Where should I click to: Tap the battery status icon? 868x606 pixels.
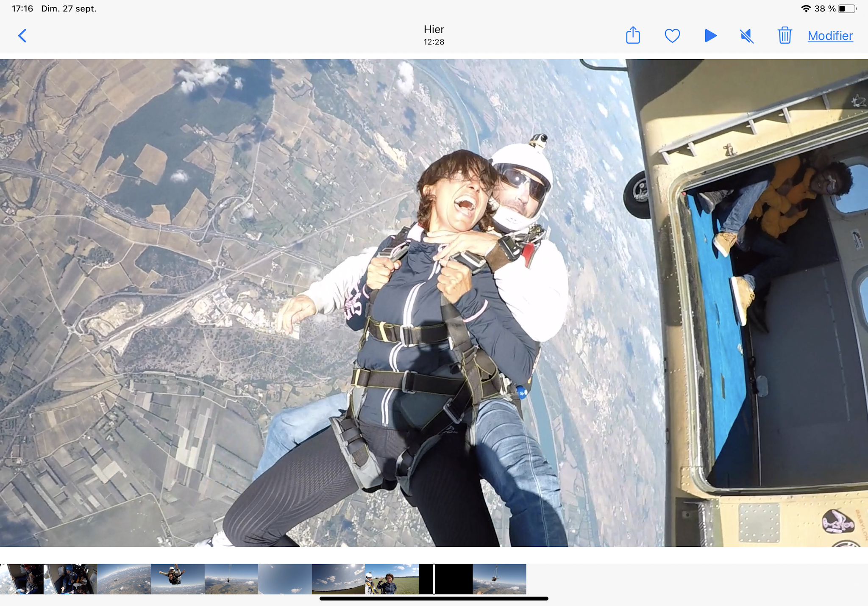(x=847, y=8)
